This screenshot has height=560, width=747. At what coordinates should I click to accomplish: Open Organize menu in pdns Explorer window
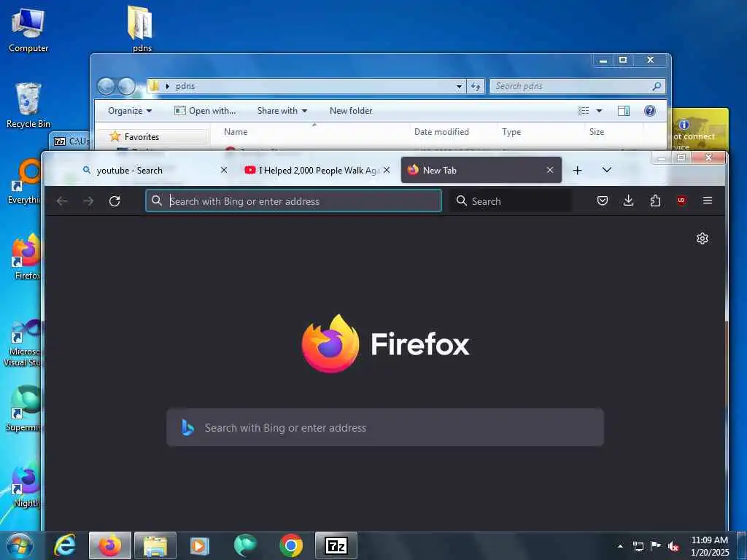pos(130,111)
